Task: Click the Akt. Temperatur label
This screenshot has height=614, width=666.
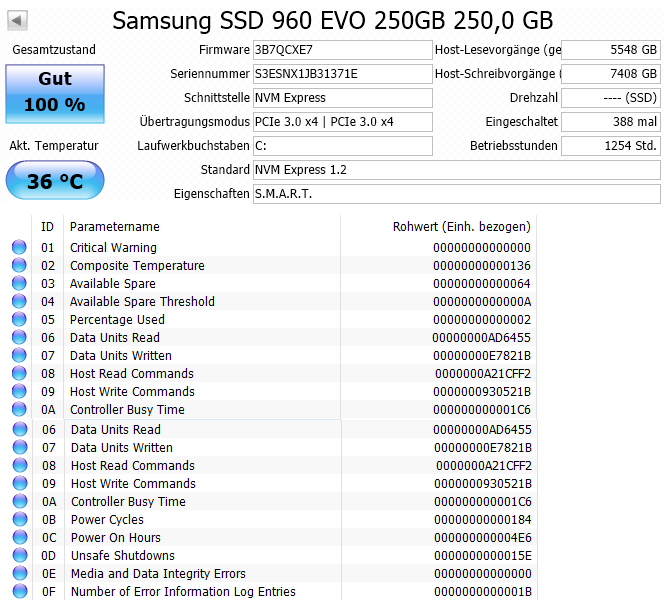Action: (54, 146)
